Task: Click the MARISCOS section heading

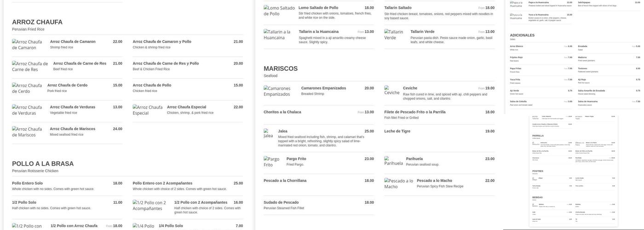Action: click(x=281, y=69)
